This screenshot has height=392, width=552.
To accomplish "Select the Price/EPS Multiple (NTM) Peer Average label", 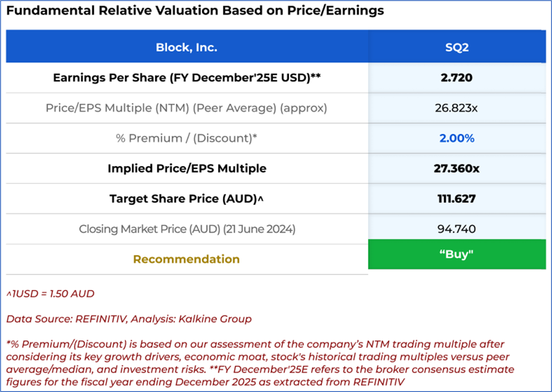I will [187, 108].
